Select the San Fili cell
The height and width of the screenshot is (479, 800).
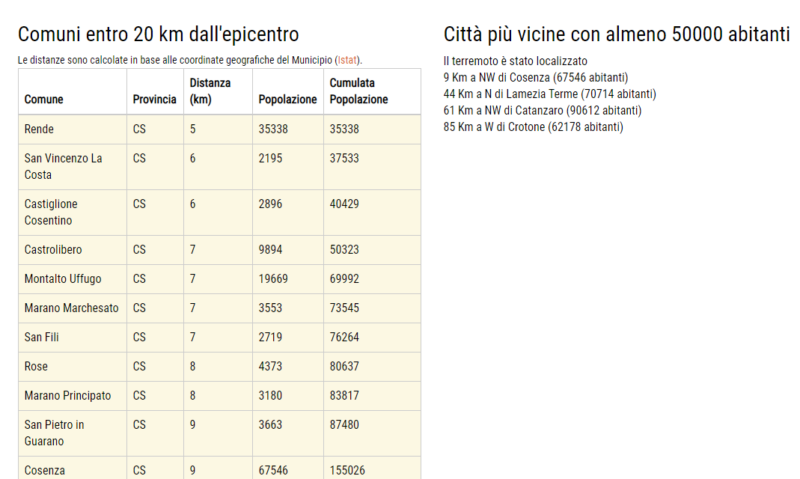tap(72, 337)
